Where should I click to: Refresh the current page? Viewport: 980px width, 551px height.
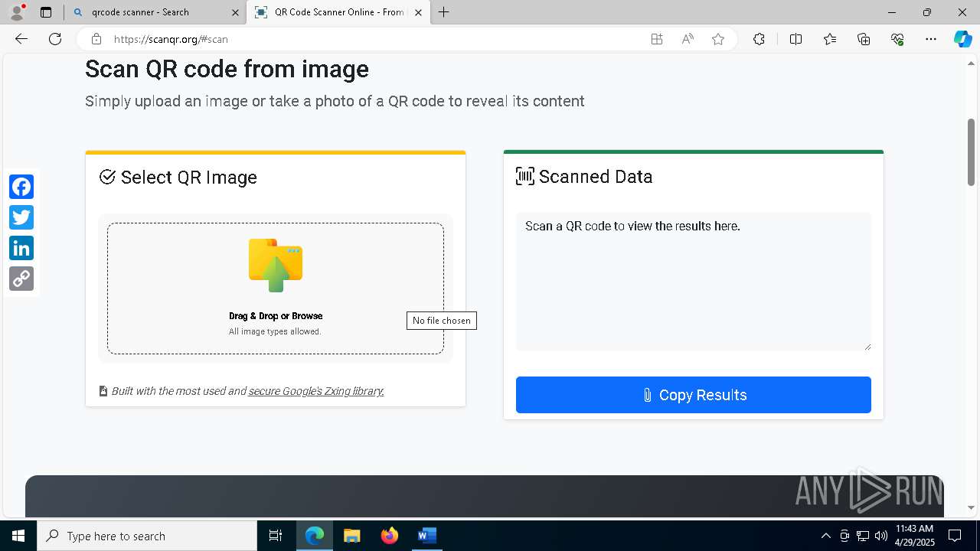(x=55, y=39)
